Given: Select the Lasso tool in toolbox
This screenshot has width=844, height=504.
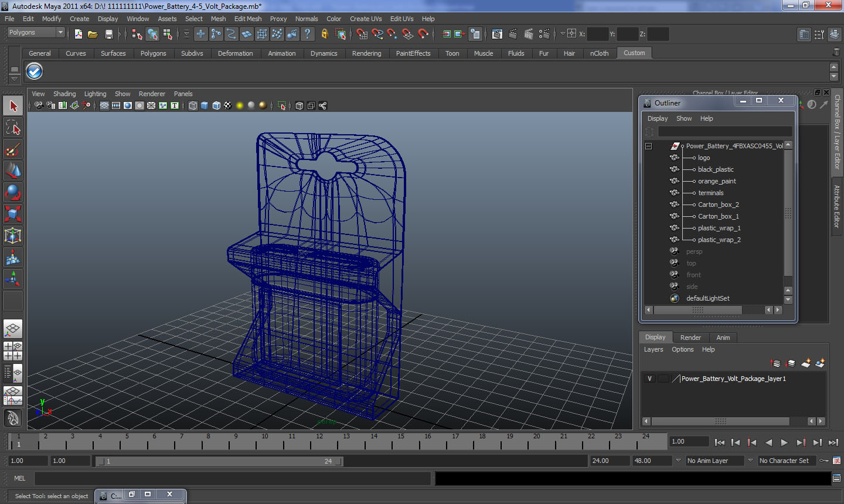Looking at the screenshot, I should click(x=13, y=128).
